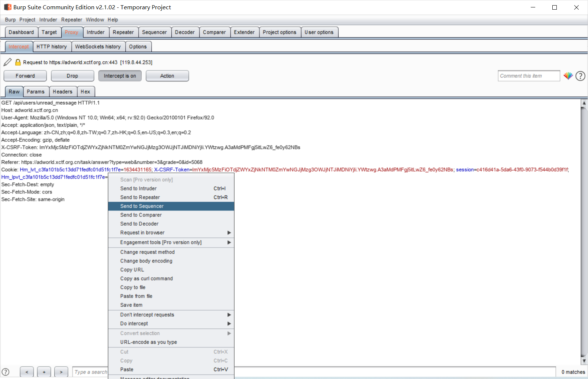Click the request editor scrollbar down arrow
The image size is (588, 379).
(584, 361)
